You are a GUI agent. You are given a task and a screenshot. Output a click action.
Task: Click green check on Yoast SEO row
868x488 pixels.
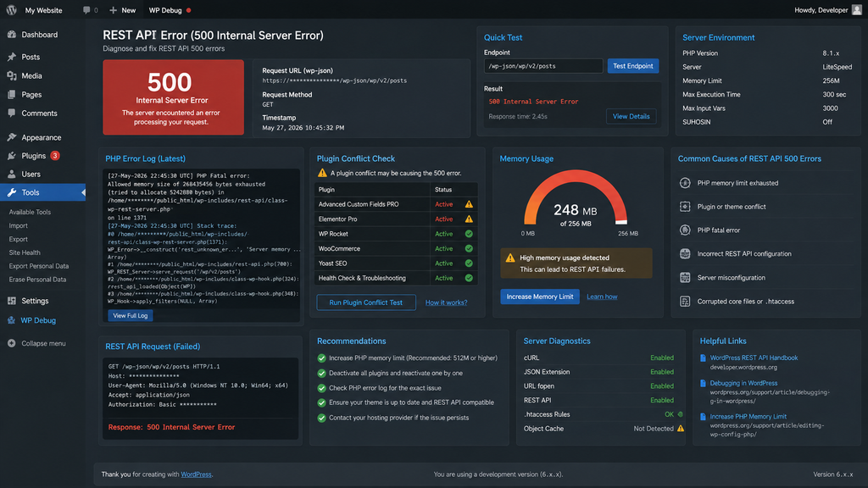[469, 263]
